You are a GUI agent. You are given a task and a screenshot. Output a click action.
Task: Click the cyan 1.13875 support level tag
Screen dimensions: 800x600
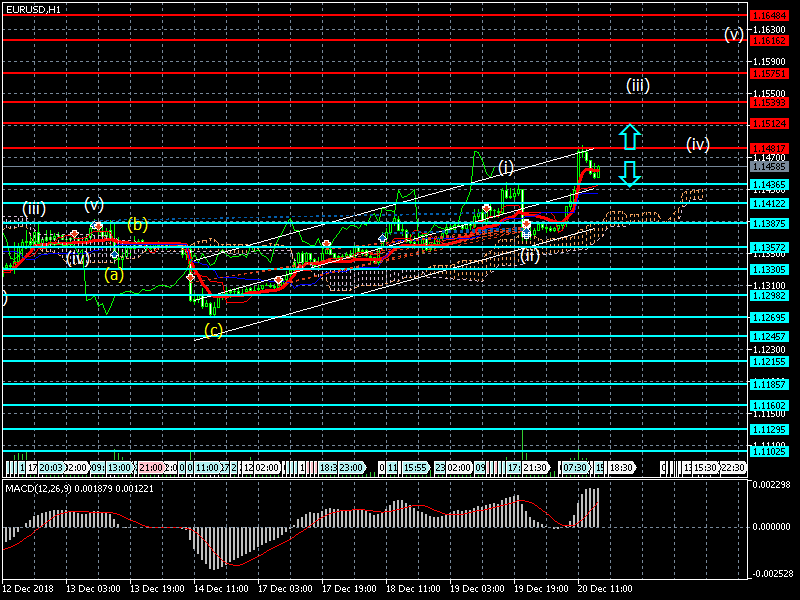point(771,222)
